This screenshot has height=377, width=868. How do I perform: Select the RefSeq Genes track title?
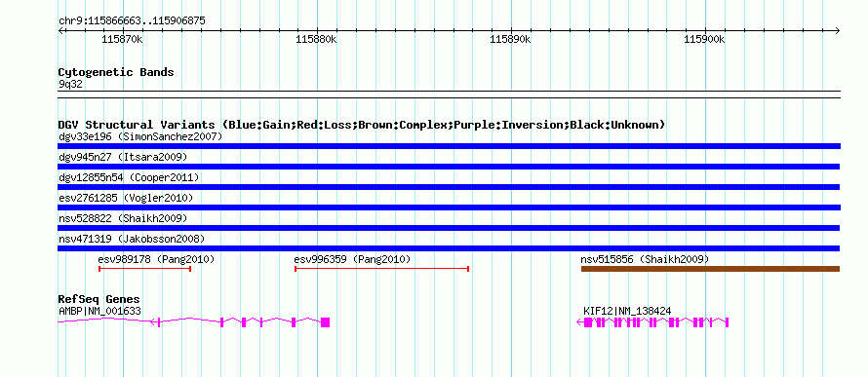[x=99, y=300]
